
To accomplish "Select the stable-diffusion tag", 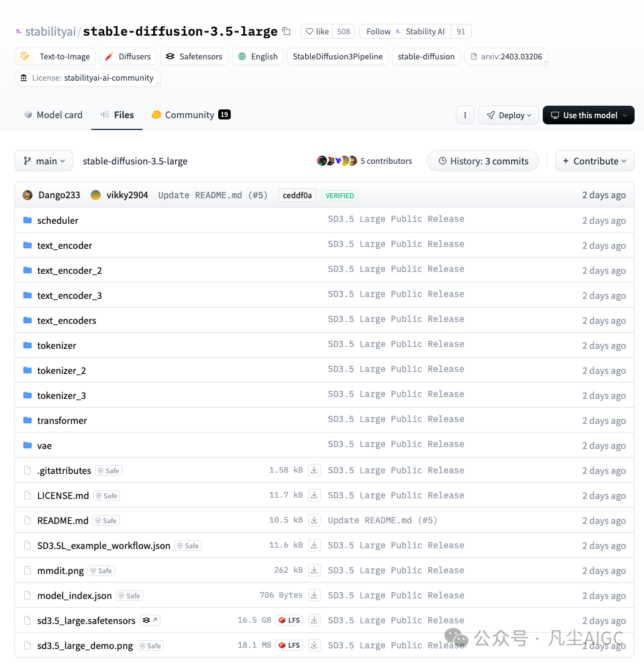I will point(426,56).
